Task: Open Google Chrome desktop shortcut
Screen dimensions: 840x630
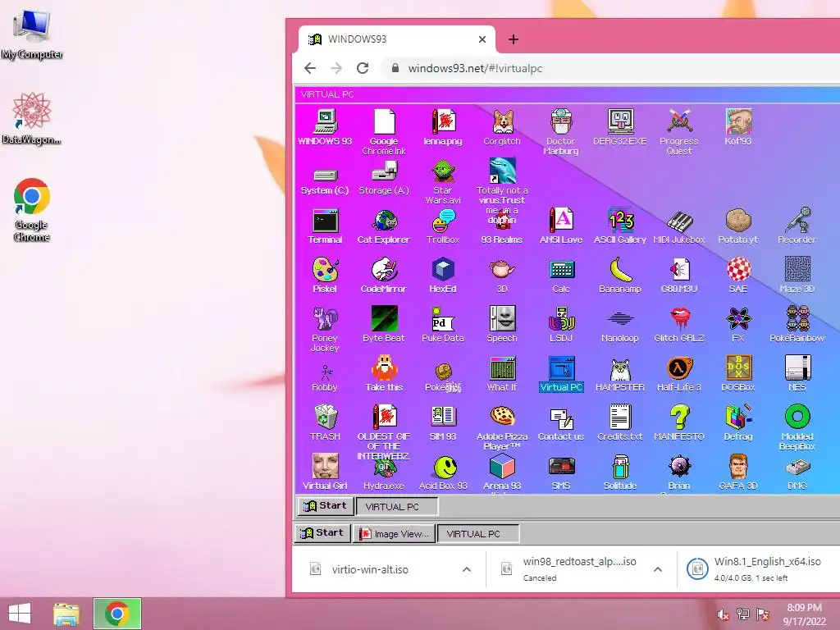Action: pyautogui.click(x=32, y=209)
